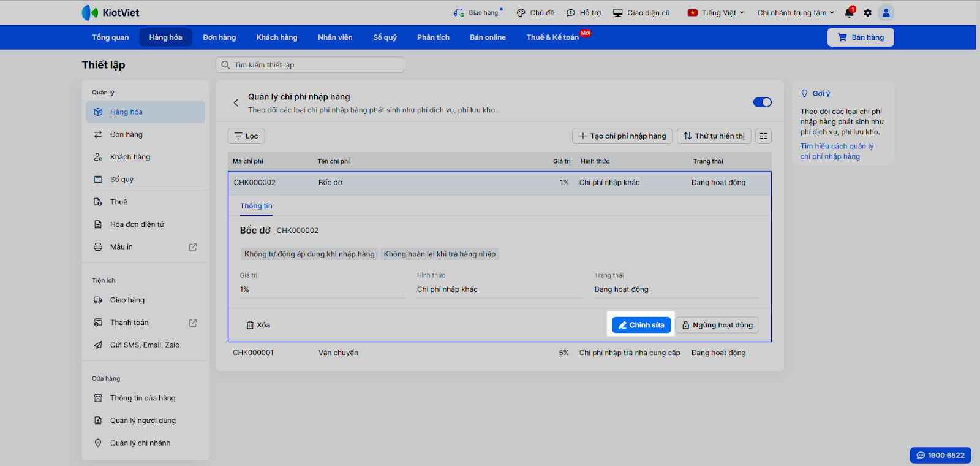Select Khách hàng in the settings sidebar

click(x=146, y=157)
